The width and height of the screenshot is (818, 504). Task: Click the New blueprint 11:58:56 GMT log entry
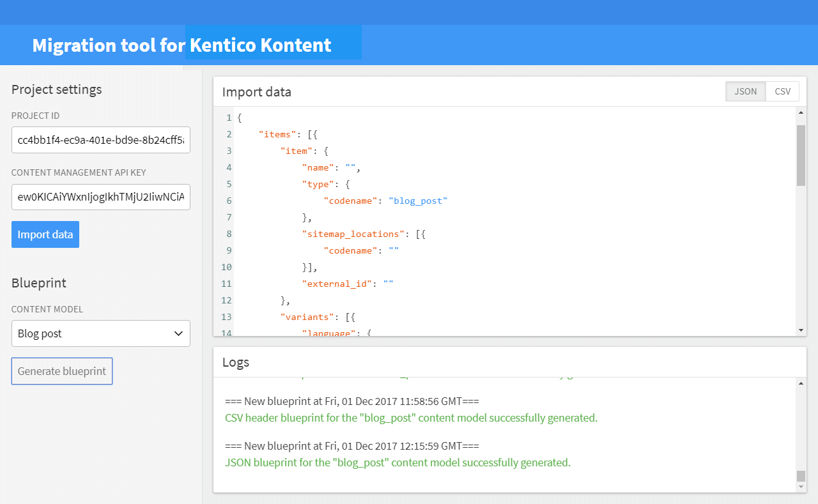(x=351, y=401)
